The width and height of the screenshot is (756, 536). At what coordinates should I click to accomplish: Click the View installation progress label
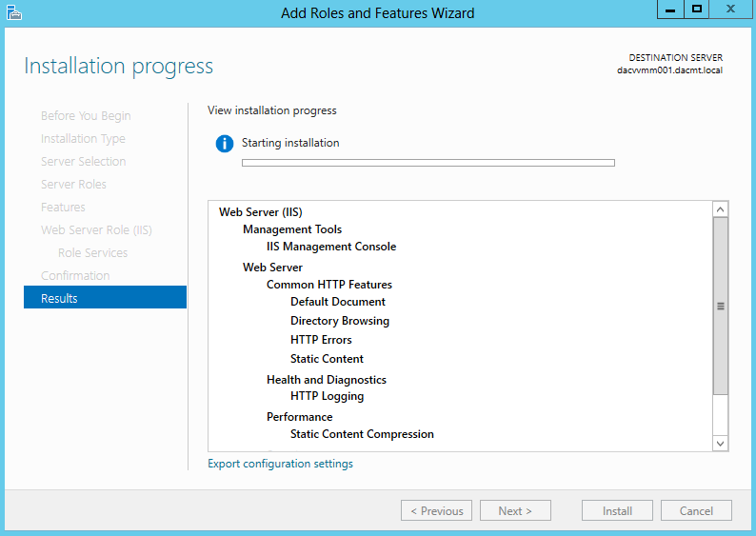pos(272,110)
